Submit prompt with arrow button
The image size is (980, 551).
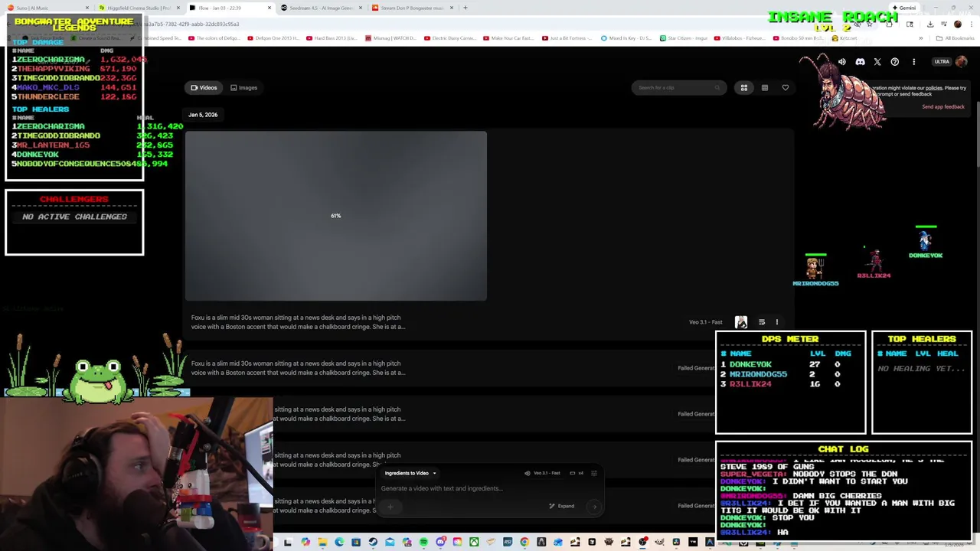pyautogui.click(x=593, y=506)
